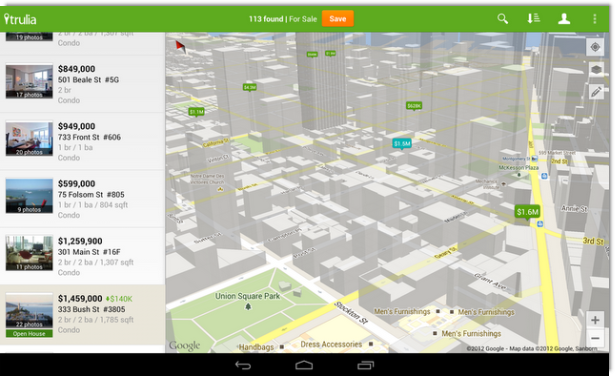Select the $1.1M map price marker
Image resolution: width=615 pixels, height=376 pixels.
(197, 112)
